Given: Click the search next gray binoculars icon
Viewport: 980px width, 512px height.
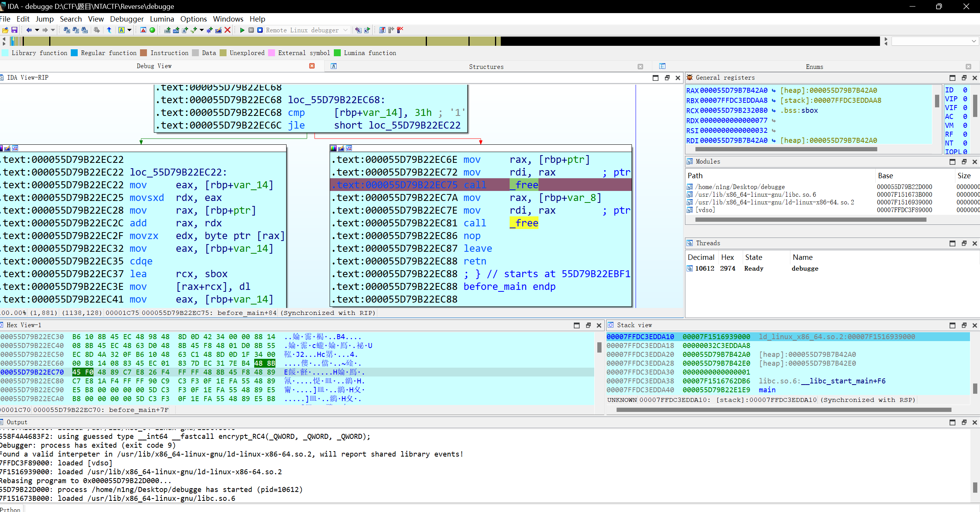Looking at the screenshot, I should [97, 30].
